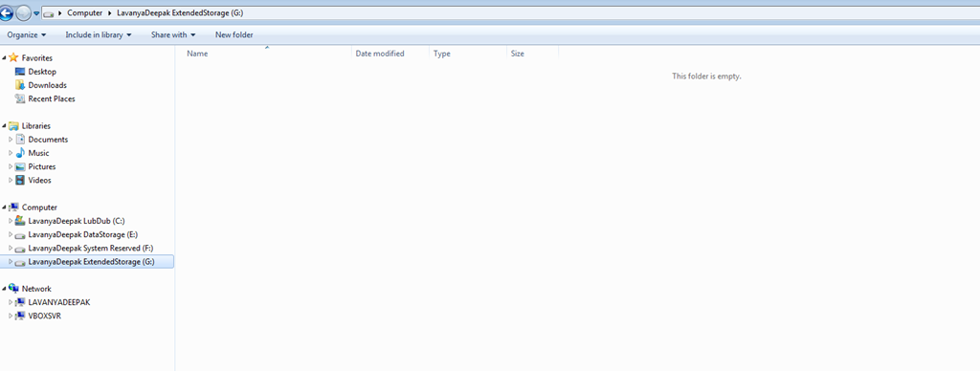Select LAVANYADEEPAK under Network
Viewport: 980px width, 371px height.
[x=59, y=302]
